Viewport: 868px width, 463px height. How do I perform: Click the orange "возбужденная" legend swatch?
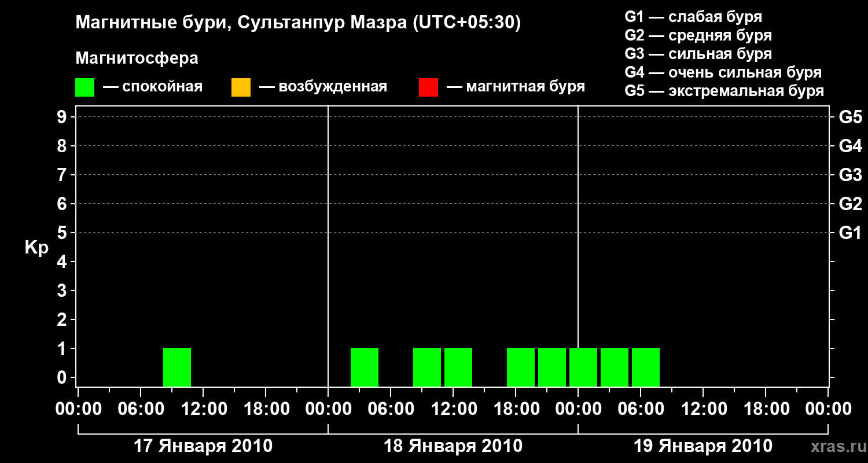coord(241,87)
